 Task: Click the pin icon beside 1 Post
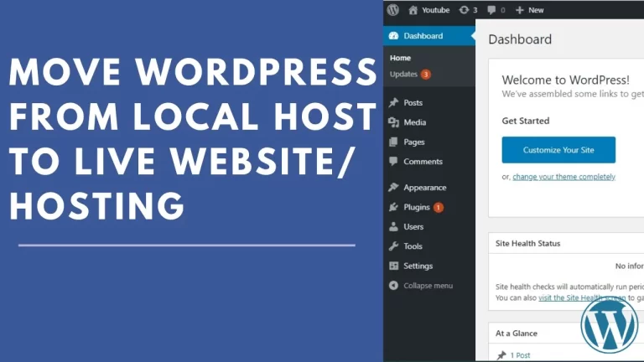pyautogui.click(x=501, y=355)
